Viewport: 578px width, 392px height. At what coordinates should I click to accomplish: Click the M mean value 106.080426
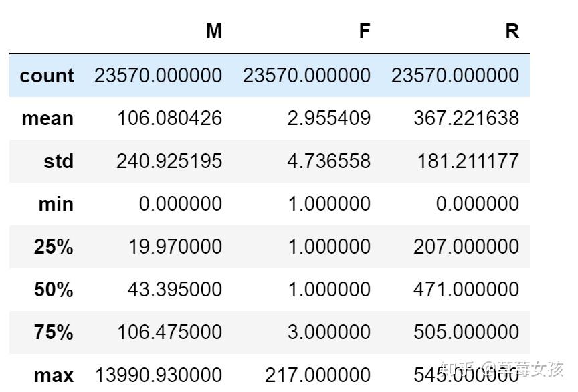169,118
